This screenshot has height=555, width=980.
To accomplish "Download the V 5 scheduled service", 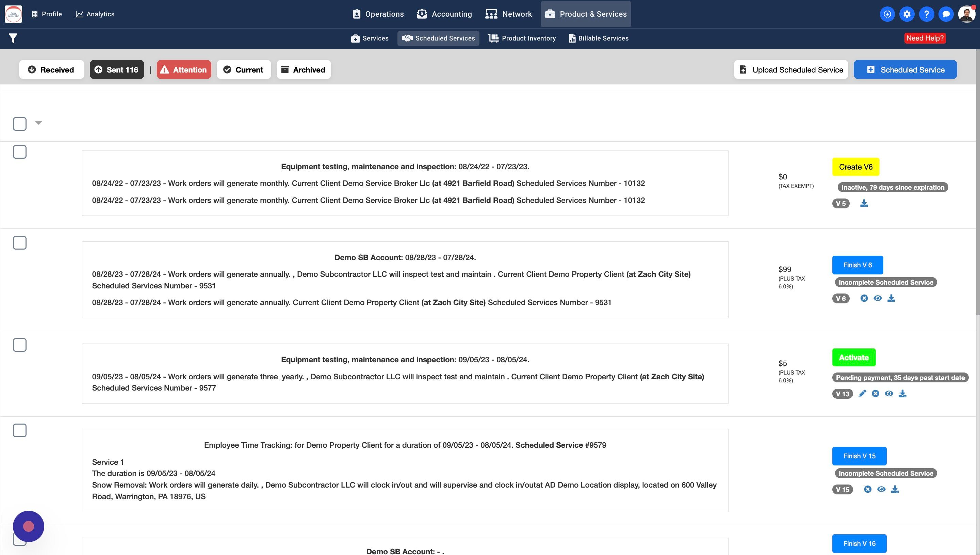I will coord(864,204).
